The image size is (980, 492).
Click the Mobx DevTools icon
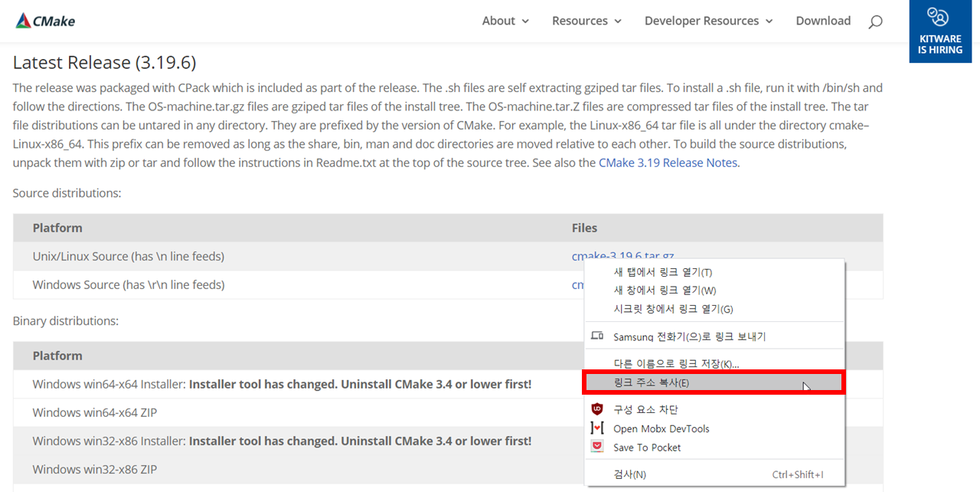click(x=598, y=428)
